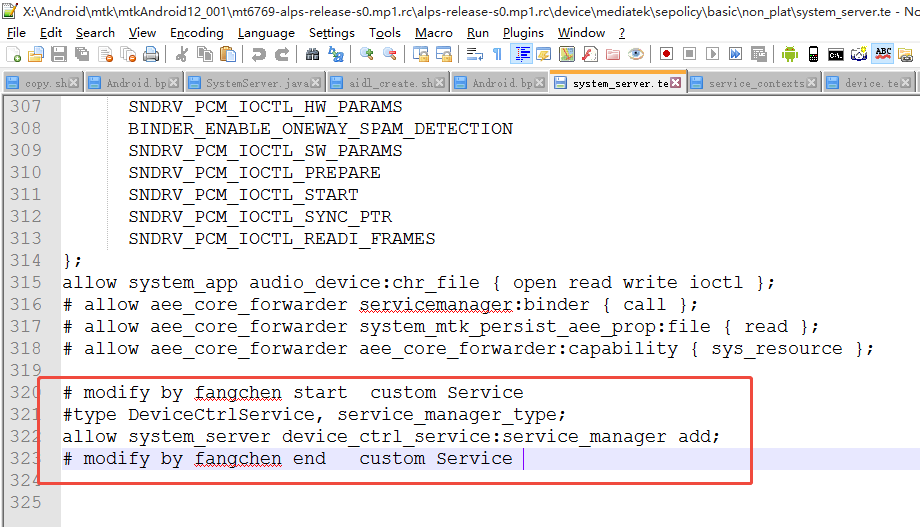Click the mobile phone plugin icon
The width and height of the screenshot is (920, 527).
(x=813, y=55)
